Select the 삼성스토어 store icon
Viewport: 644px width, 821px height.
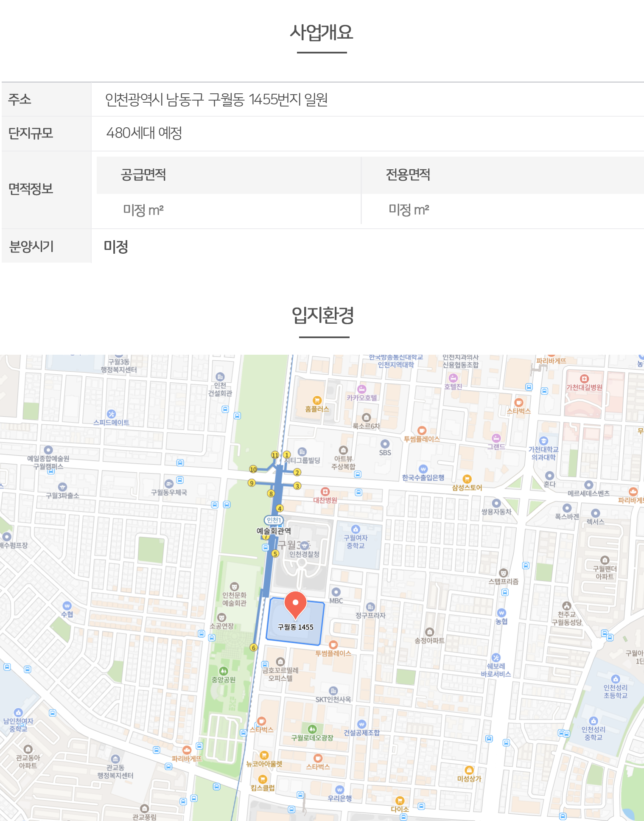[x=467, y=479]
